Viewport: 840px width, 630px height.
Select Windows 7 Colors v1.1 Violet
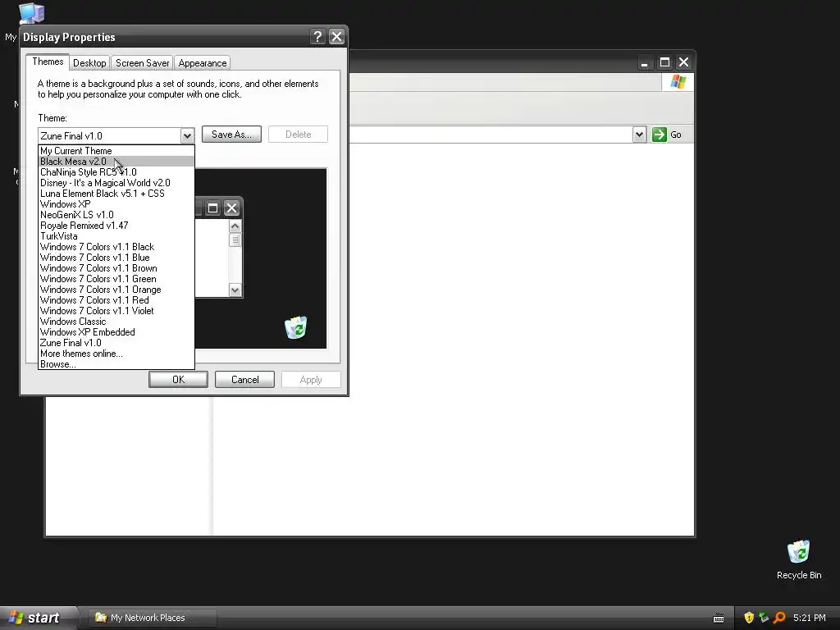pos(116,311)
